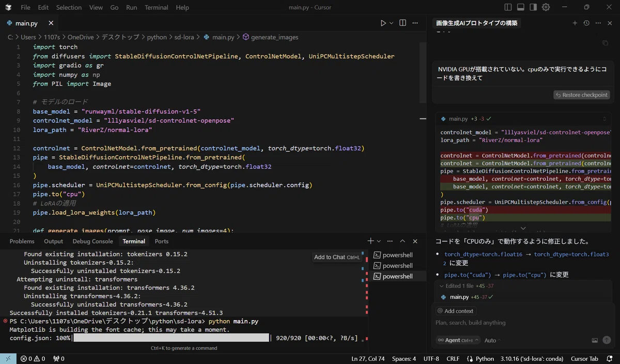Screen dimensions: 620x364
Task: Open forwarded ports status indicator
Action: coord(59,358)
